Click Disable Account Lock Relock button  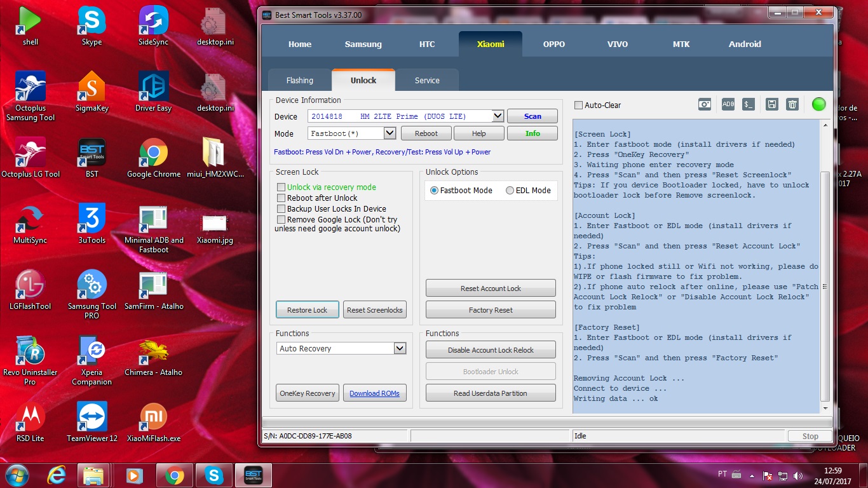pos(491,350)
